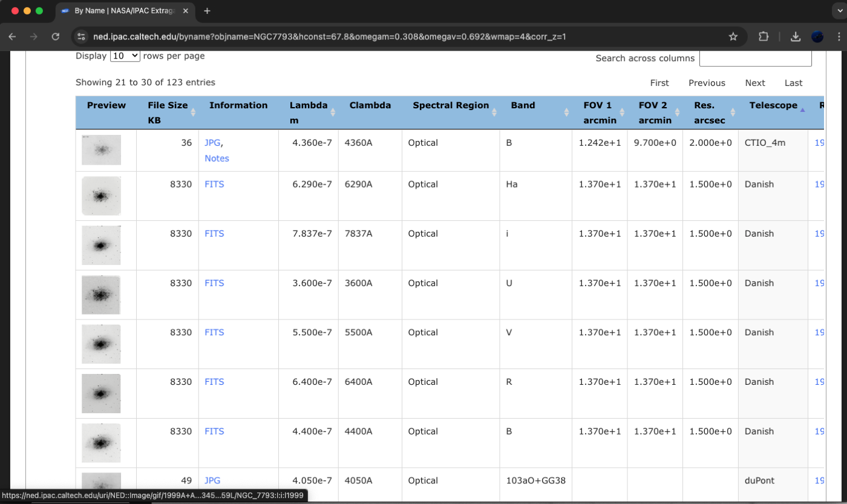
Task: Open the browser downloads icon
Action: point(796,37)
